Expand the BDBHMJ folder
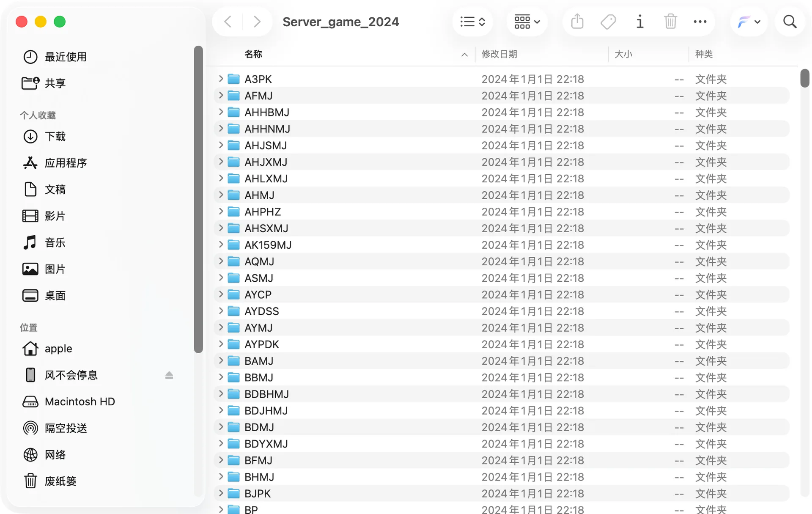The width and height of the screenshot is (812, 514). pos(221,394)
